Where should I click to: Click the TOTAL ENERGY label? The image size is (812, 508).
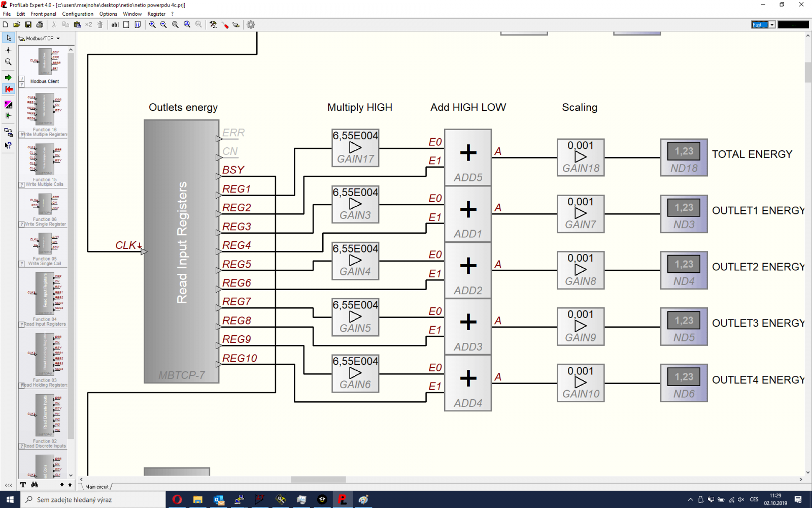click(752, 154)
